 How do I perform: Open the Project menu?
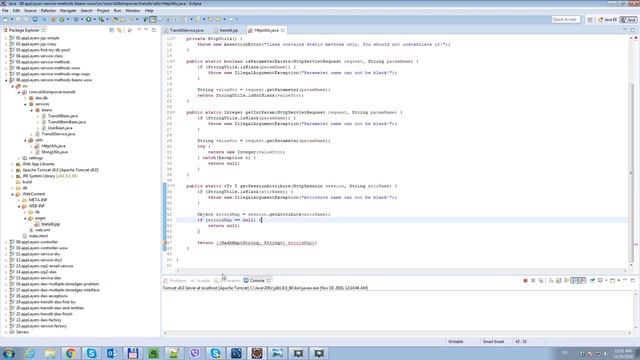tap(103, 11)
